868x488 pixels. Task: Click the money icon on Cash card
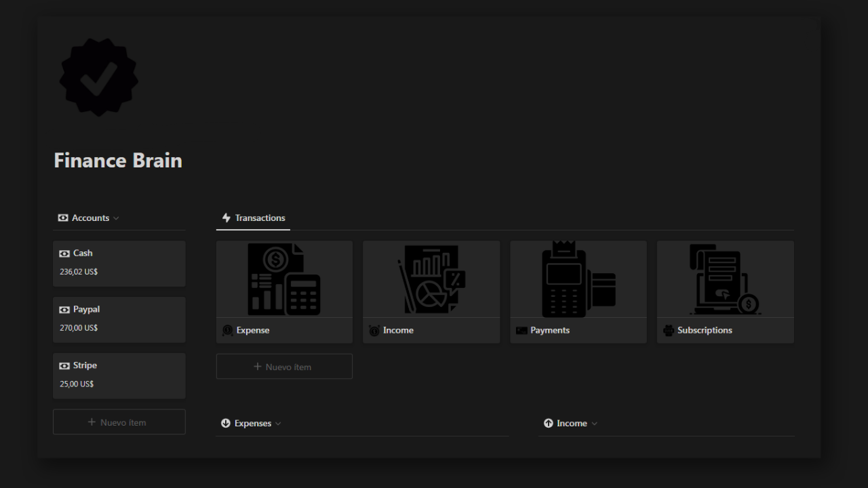tap(64, 253)
